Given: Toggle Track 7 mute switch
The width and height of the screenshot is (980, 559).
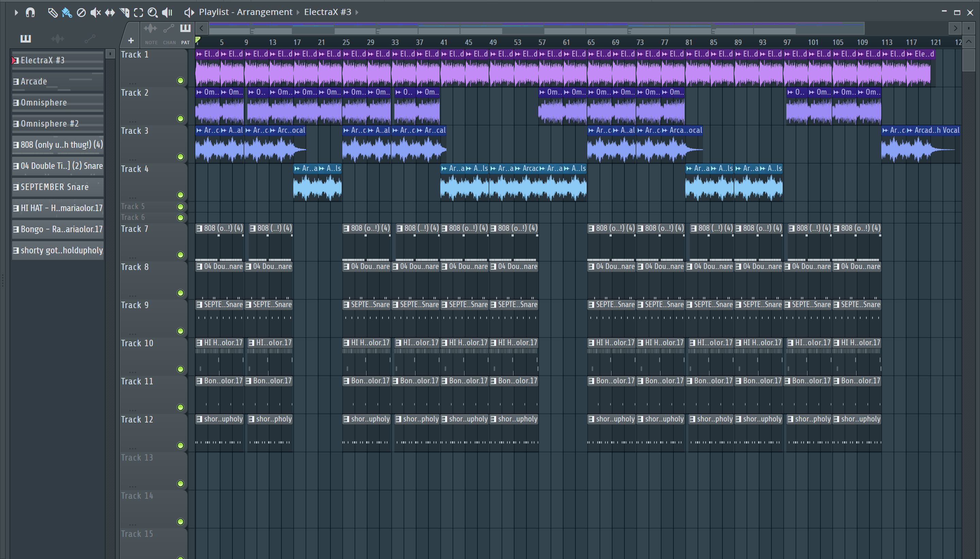Looking at the screenshot, I should pyautogui.click(x=180, y=255).
